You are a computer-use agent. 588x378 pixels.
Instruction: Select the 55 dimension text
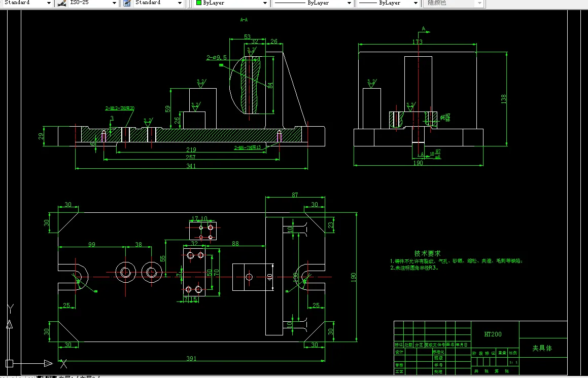coord(162,259)
